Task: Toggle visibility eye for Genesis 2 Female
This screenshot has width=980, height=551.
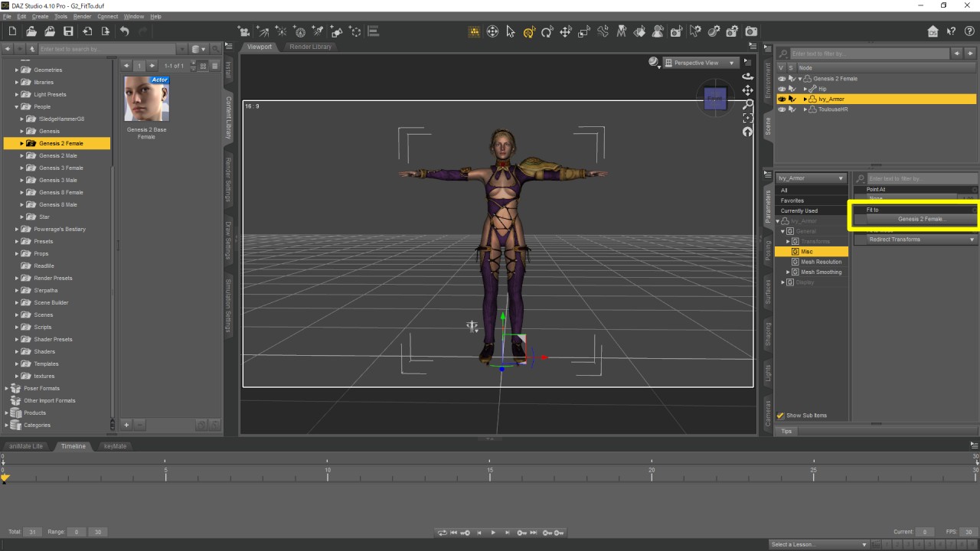Action: 782,79
